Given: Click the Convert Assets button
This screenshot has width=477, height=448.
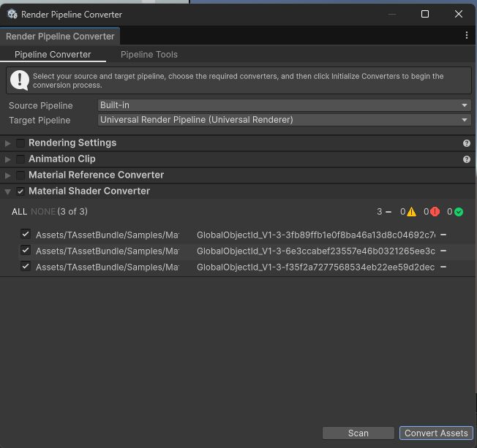Looking at the screenshot, I should 436,433.
